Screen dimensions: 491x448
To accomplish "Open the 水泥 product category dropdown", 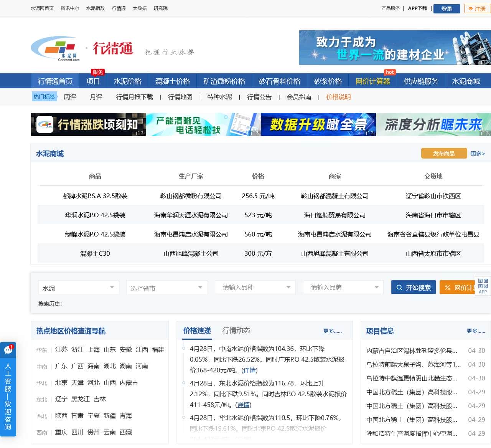I will (79, 287).
